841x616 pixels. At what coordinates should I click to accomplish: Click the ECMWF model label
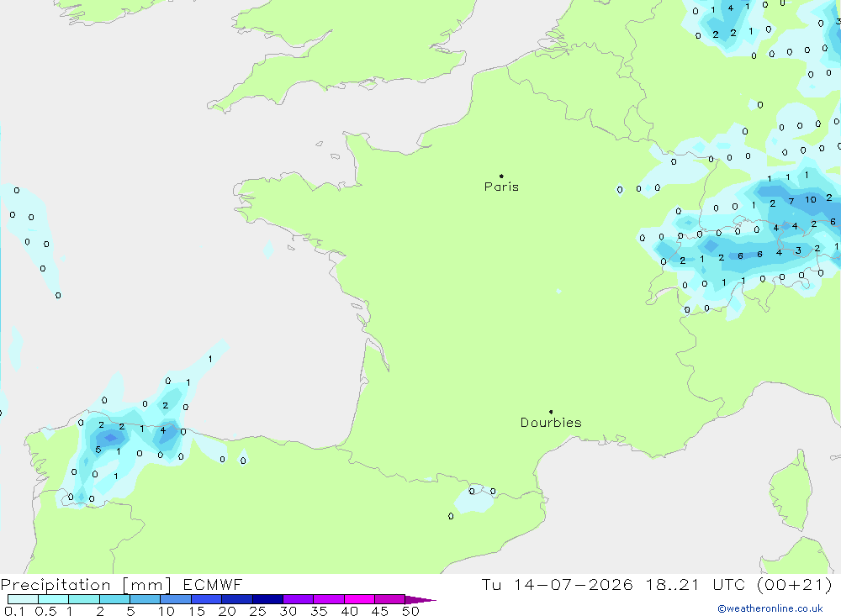coord(213,585)
